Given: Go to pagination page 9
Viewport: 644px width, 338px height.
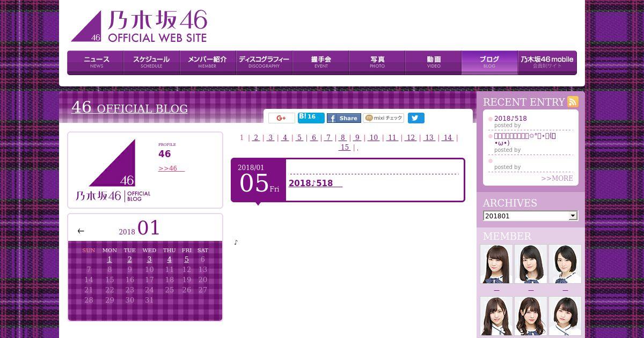Looking at the screenshot, I should (x=357, y=137).
